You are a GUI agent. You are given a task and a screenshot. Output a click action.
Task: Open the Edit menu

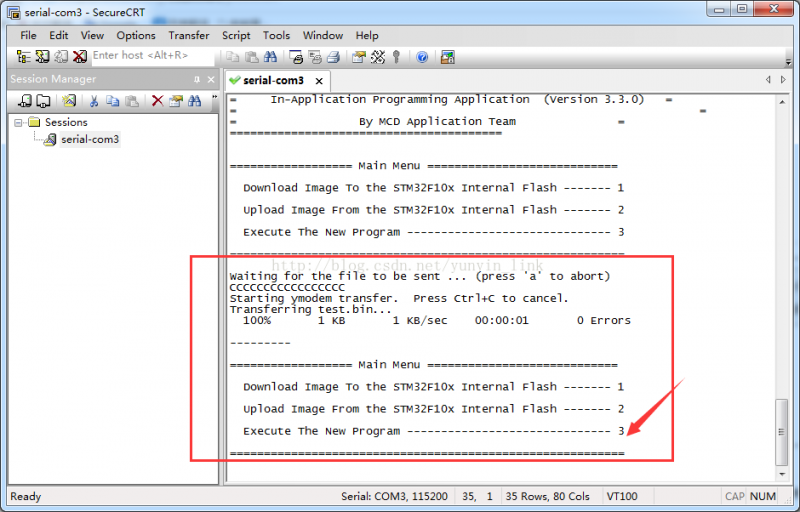[59, 35]
